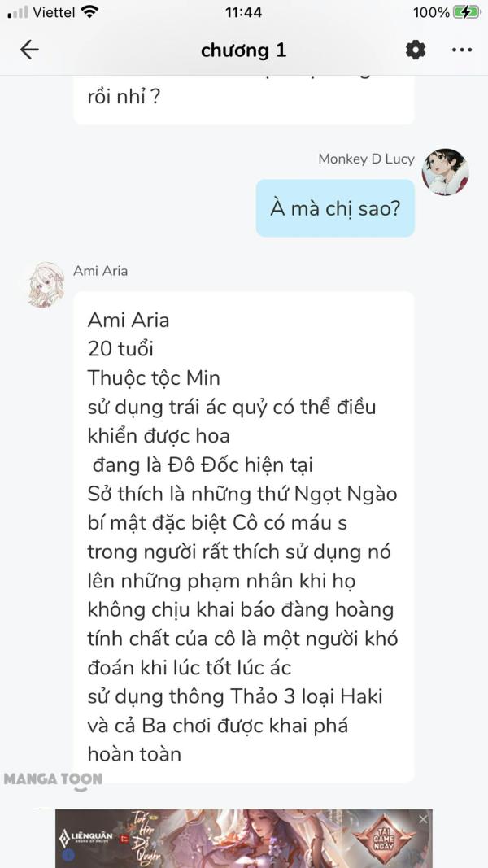Tap the "Ami Aria" sender name label
Image resolution: width=488 pixels, height=868 pixels.
(x=100, y=271)
